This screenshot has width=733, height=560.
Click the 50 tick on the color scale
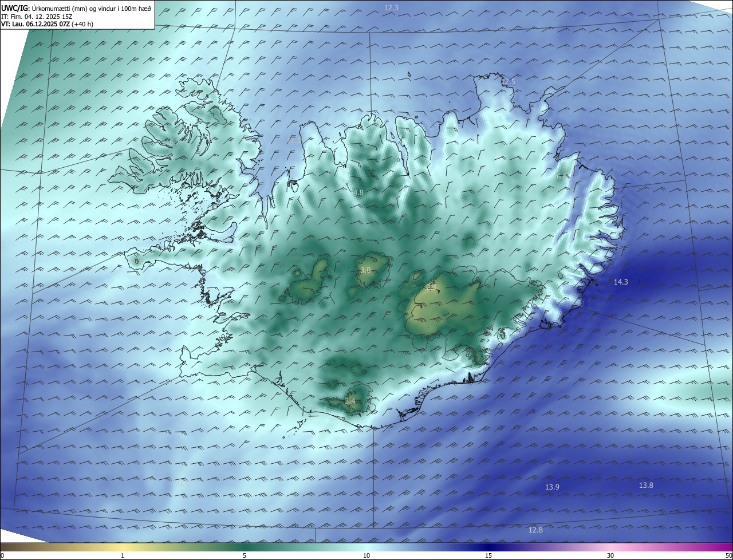pos(728,555)
